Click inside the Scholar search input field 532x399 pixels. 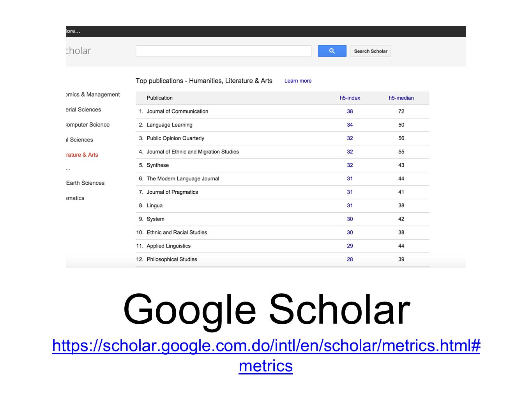click(223, 51)
